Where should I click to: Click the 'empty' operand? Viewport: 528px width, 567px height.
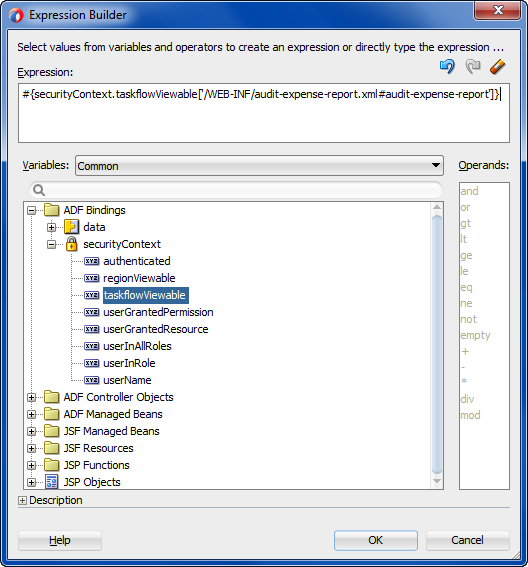[475, 336]
